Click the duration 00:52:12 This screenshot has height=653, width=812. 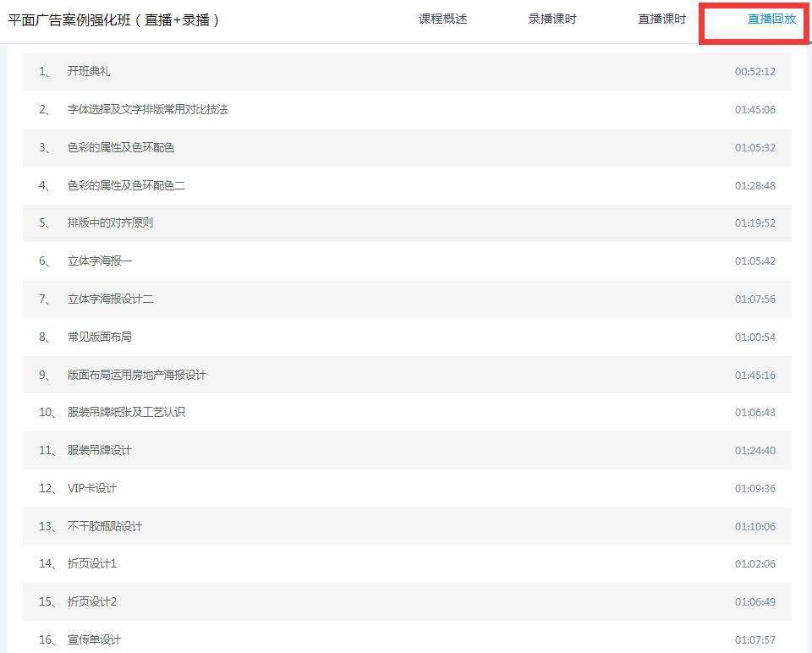[755, 71]
